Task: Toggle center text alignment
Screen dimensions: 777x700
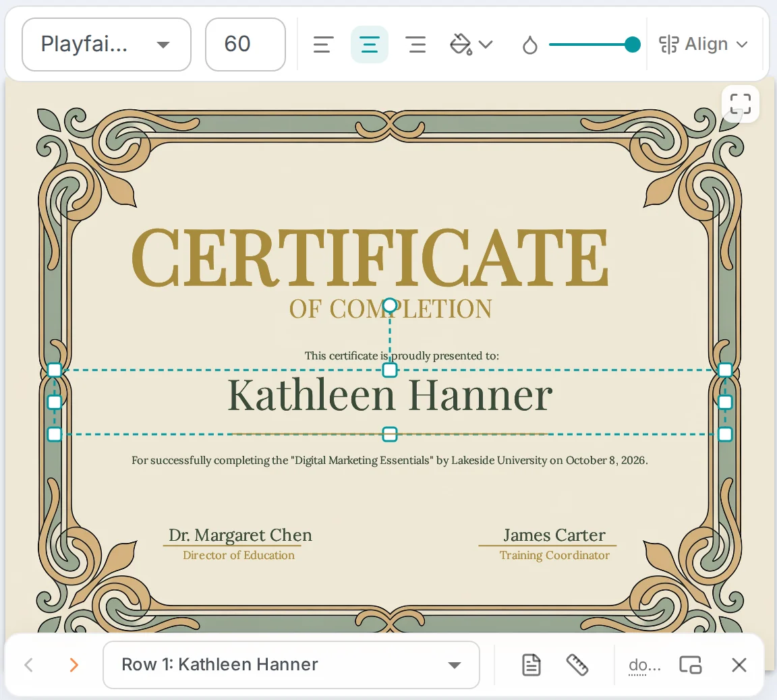Action: [x=369, y=45]
